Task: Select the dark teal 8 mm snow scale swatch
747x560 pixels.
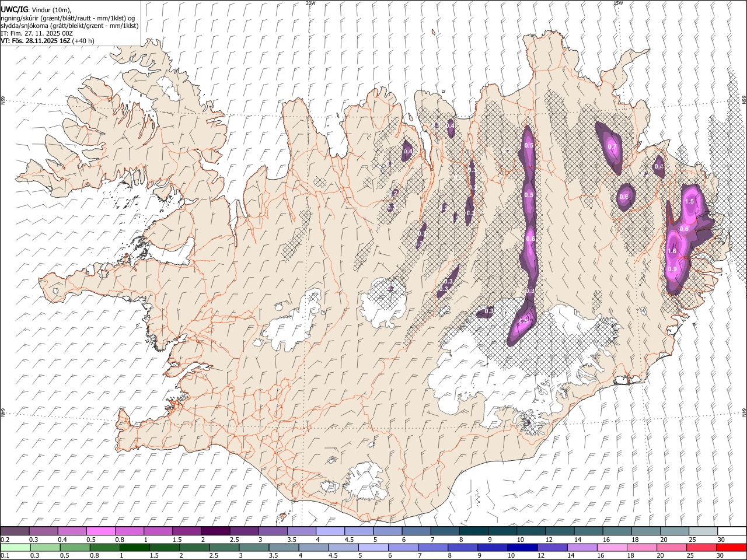Action: [x=474, y=531]
